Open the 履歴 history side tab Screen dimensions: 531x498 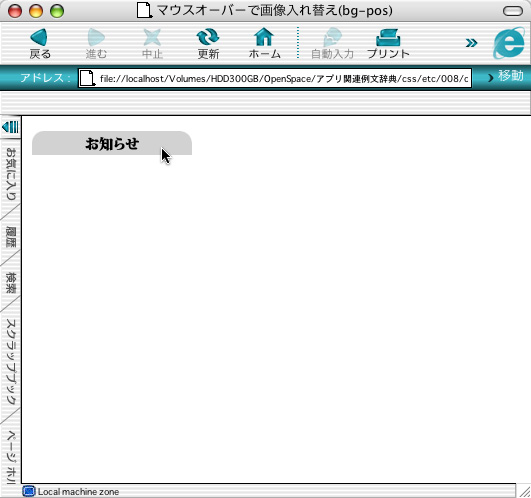[10, 237]
